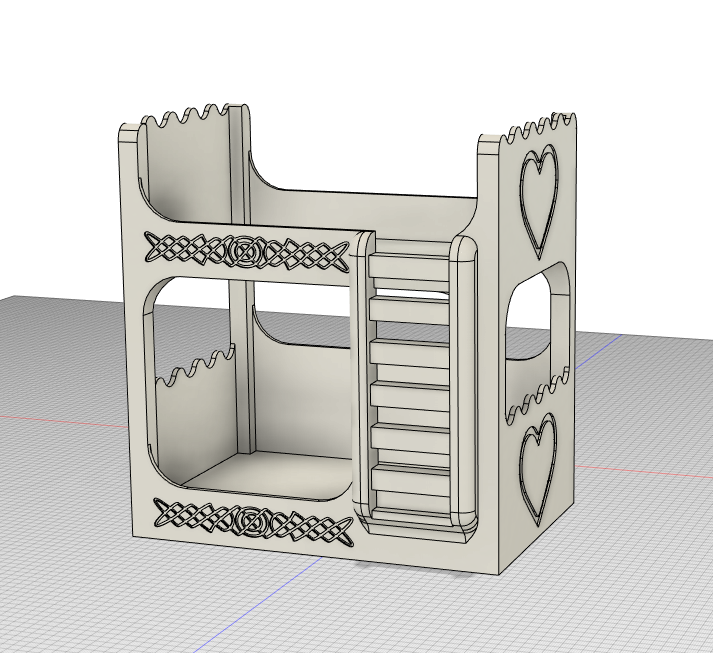This screenshot has height=653, width=713.
Task: Click the red axis line on the grid
Action: [64, 421]
